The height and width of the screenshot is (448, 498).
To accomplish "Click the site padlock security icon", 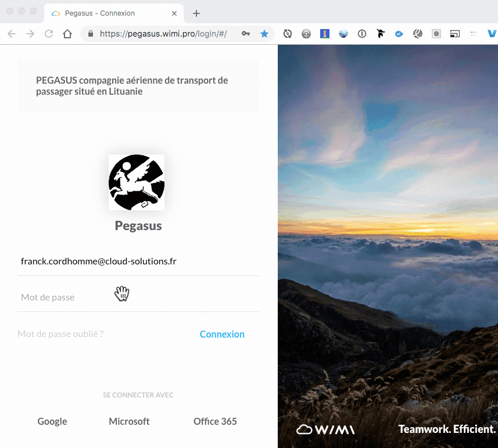I will [x=90, y=34].
